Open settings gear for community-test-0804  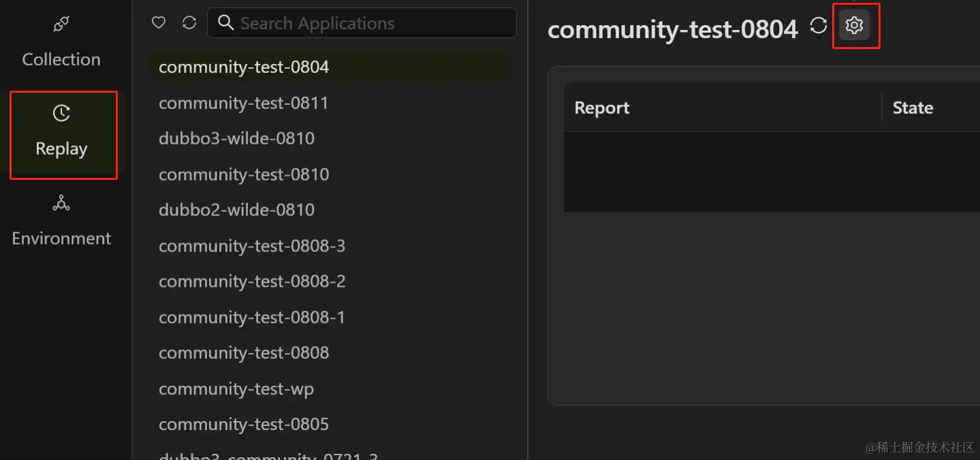(x=854, y=26)
